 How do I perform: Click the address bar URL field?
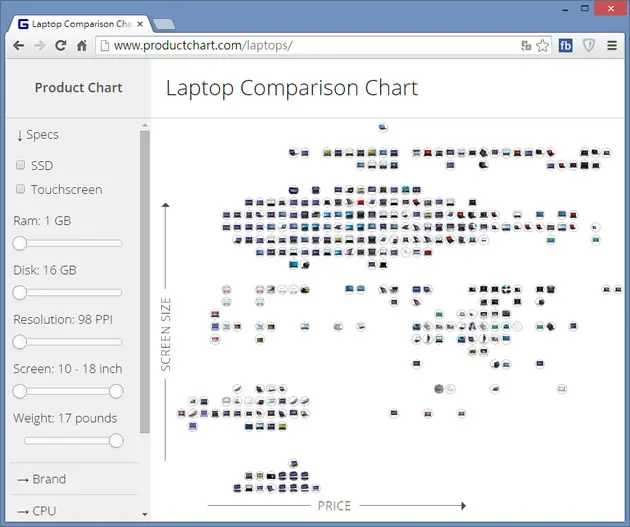tap(305, 46)
